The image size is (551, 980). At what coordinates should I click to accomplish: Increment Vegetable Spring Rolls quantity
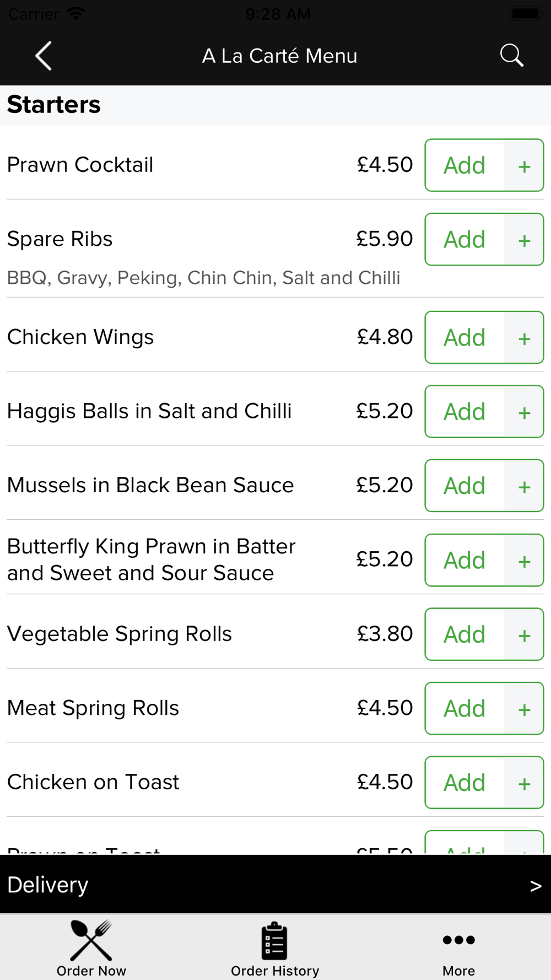[524, 634]
